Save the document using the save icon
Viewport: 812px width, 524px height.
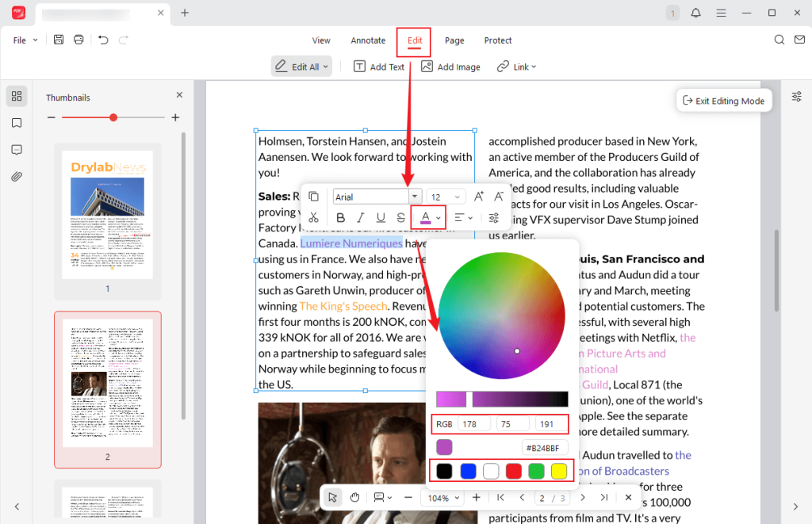pyautogui.click(x=58, y=40)
